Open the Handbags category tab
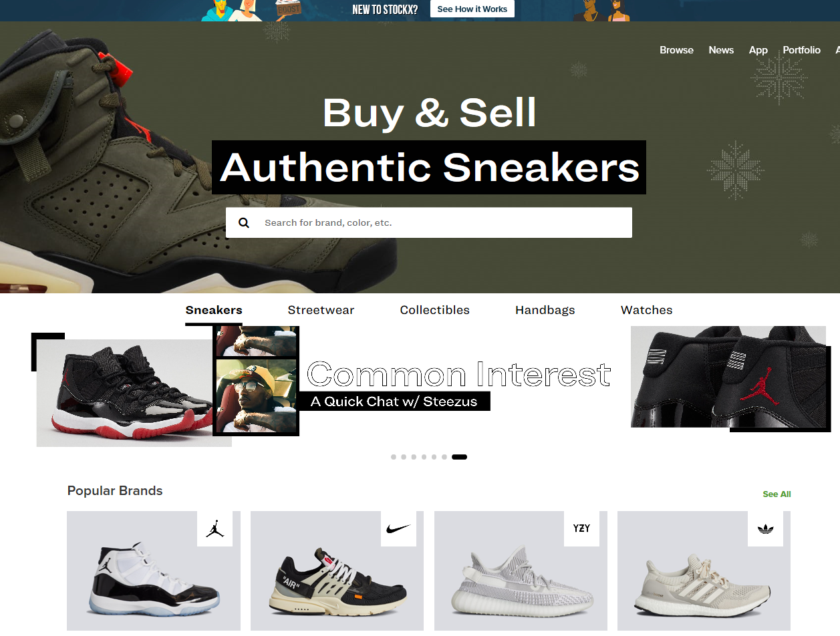 tap(545, 310)
